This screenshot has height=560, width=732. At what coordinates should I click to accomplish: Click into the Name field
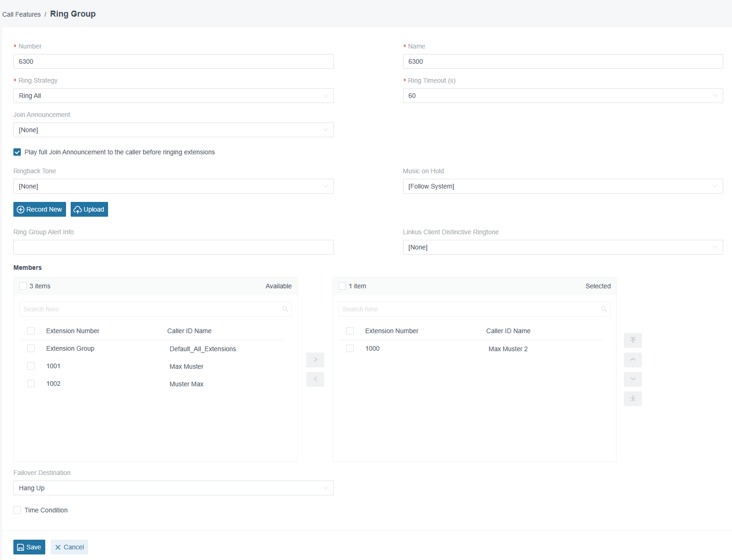coord(563,61)
